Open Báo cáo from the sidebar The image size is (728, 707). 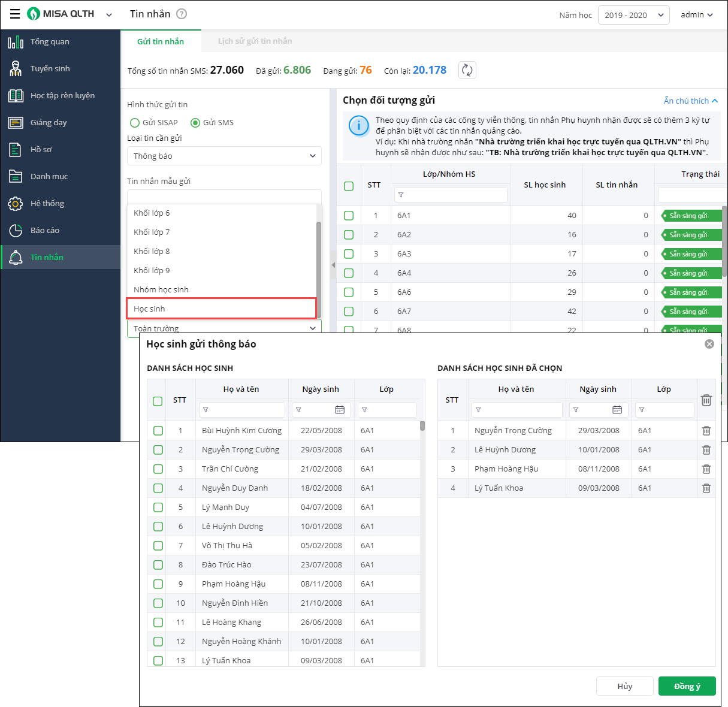44,230
